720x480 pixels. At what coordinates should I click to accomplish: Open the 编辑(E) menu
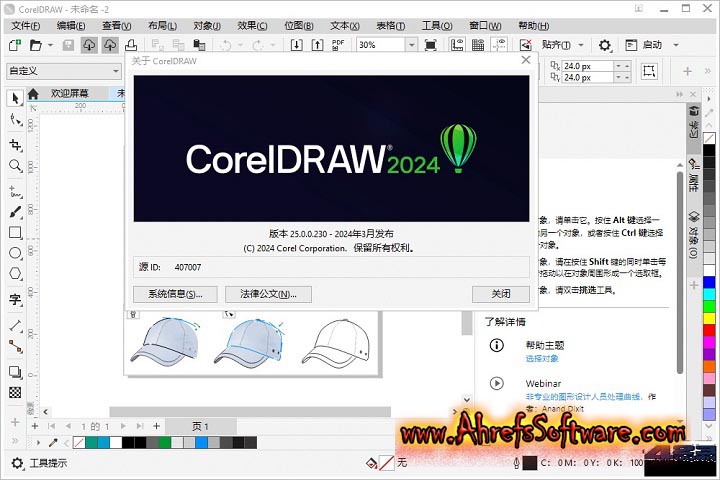click(x=71, y=26)
